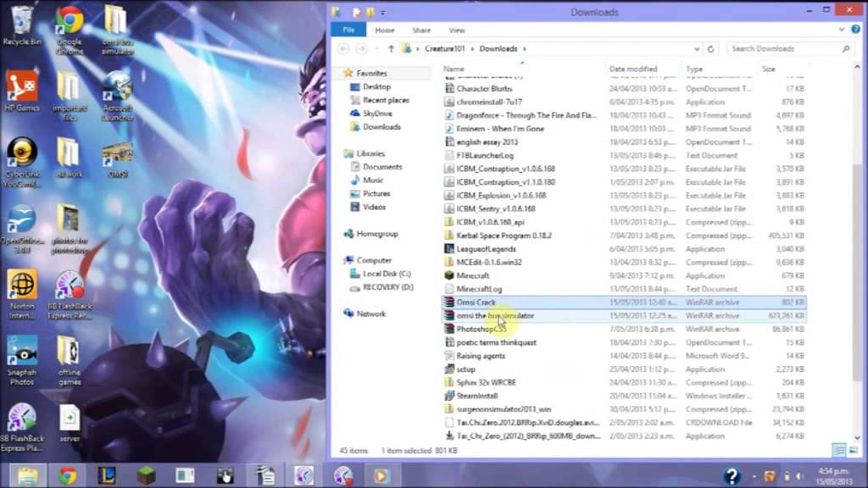Open Explorer help question mark icon

(x=856, y=30)
